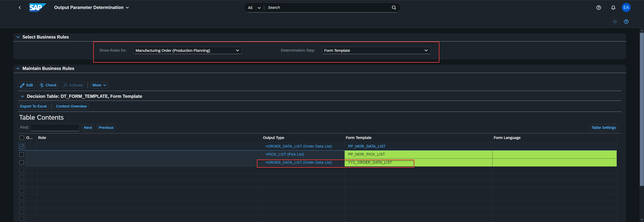This screenshot has height=222, width=644.
Task: Focus the Find input field
Action: pyautogui.click(x=55, y=128)
